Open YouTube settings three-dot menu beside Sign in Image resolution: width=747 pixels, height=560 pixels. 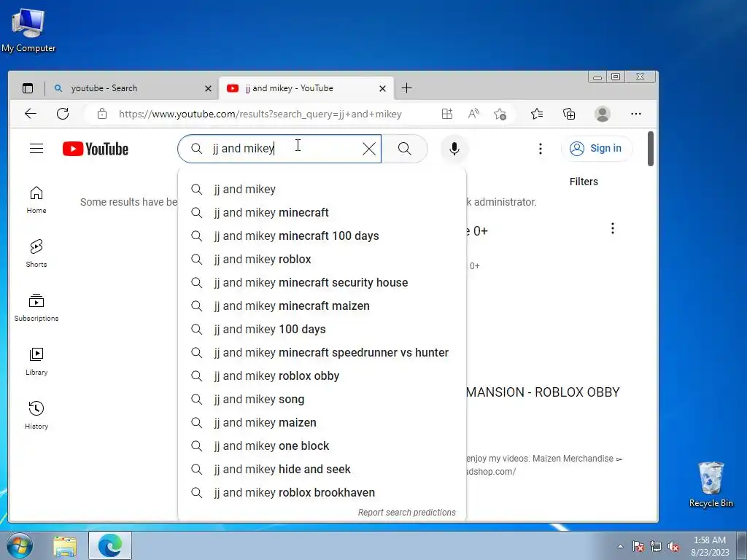coord(541,149)
